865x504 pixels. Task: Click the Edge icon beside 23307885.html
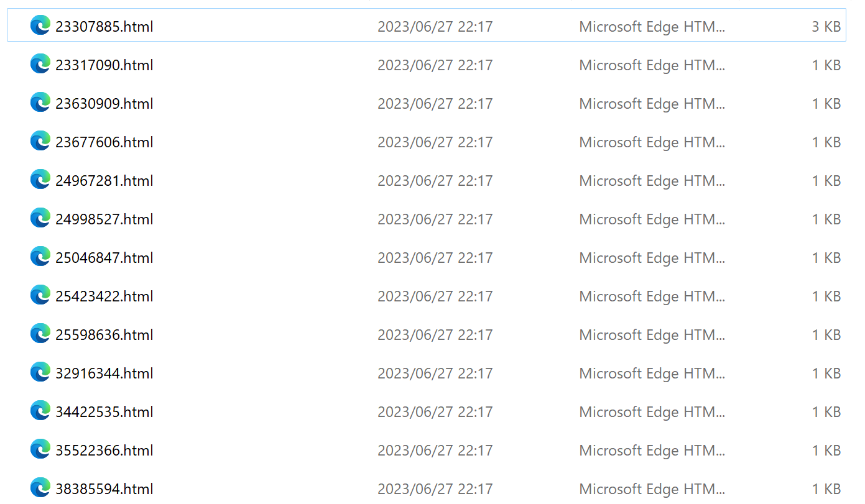tap(40, 25)
